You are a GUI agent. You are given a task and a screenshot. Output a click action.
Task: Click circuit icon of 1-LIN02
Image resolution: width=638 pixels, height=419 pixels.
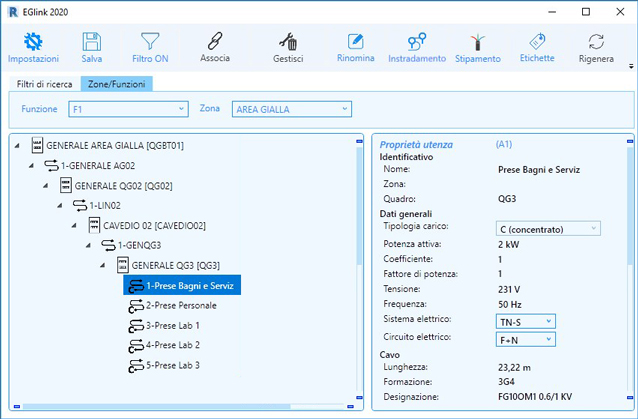[80, 205]
